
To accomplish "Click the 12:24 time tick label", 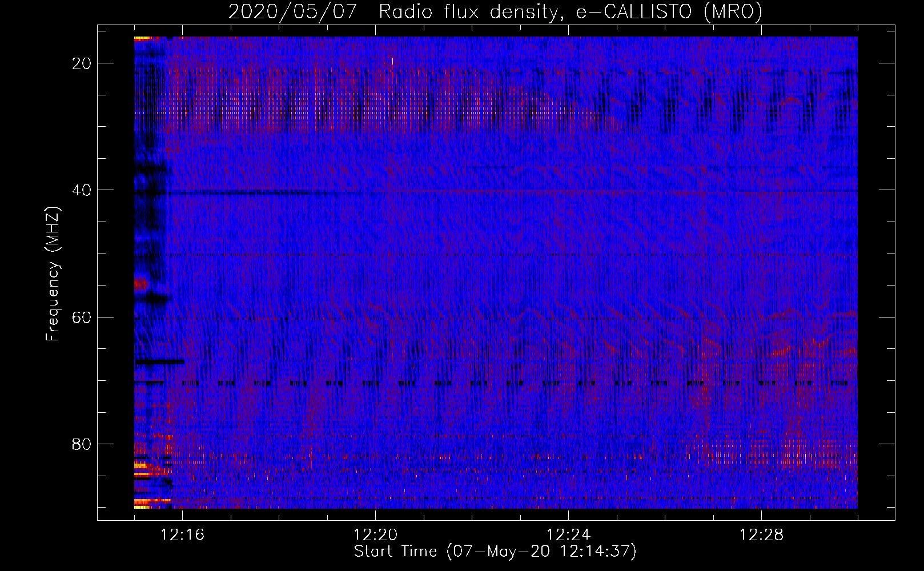I will 569,535.
